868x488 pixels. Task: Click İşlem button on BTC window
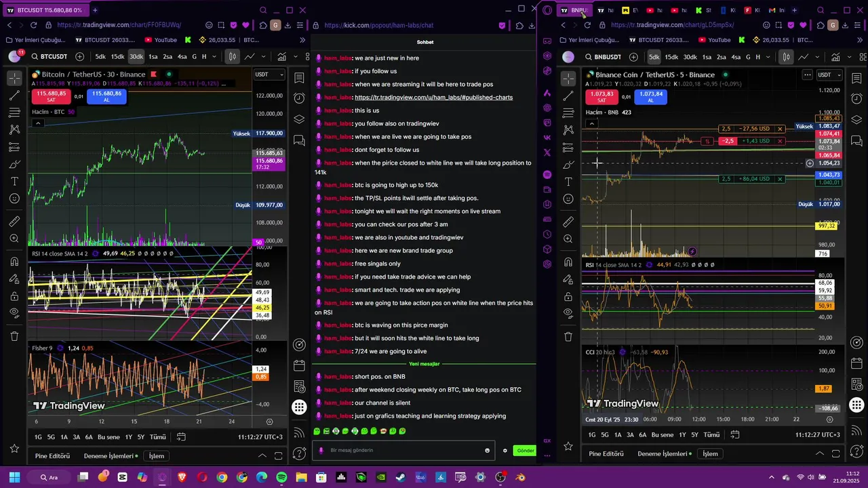(157, 456)
